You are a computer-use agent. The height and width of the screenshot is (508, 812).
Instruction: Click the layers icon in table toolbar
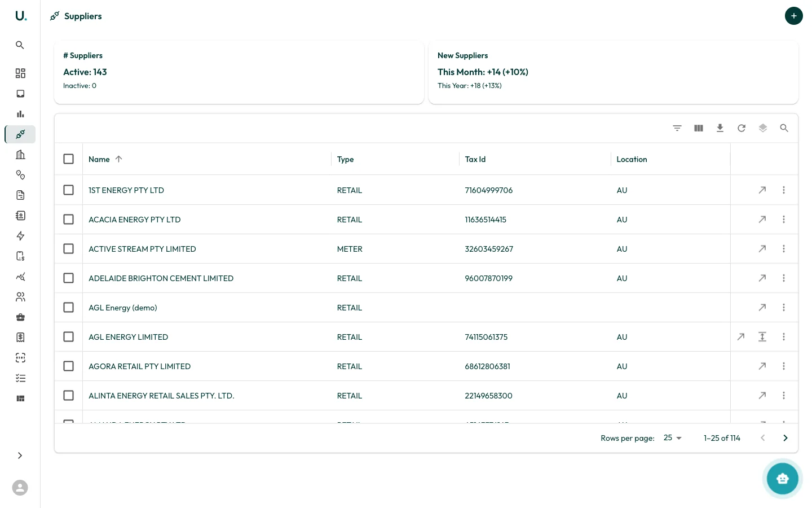(x=763, y=128)
